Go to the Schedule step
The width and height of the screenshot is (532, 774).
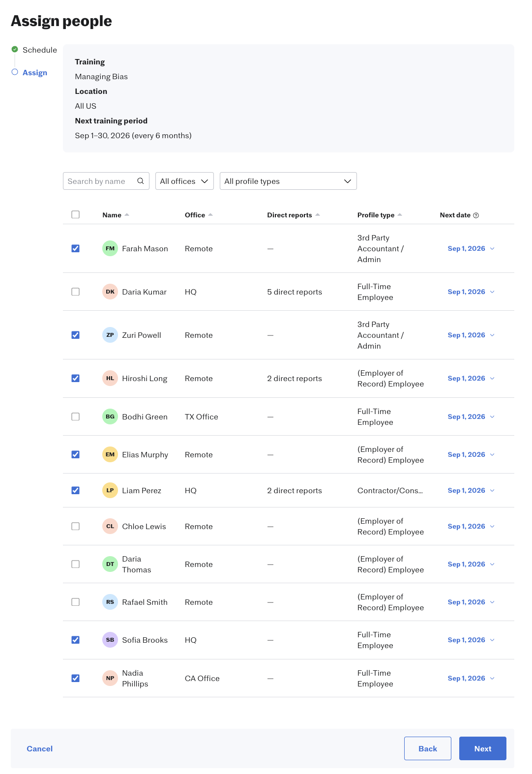(40, 50)
